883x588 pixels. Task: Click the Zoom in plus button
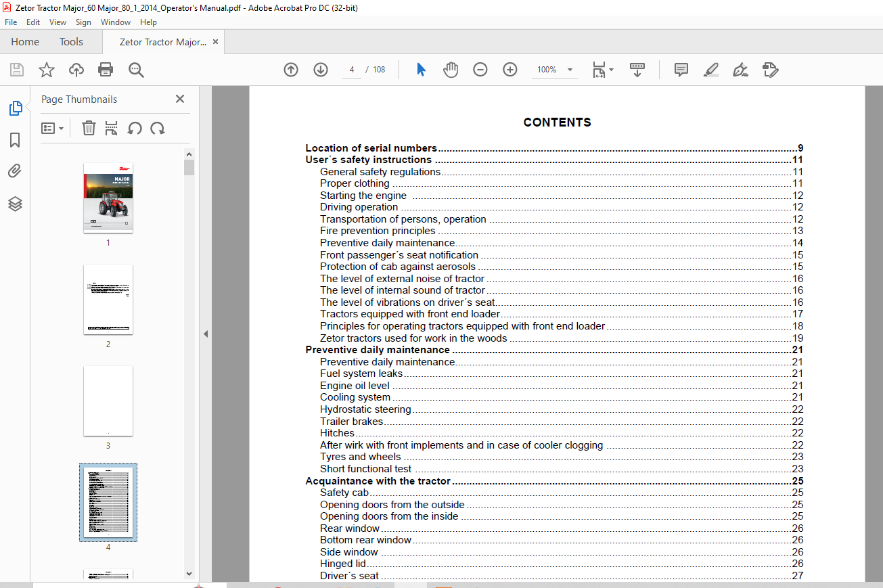tap(510, 70)
